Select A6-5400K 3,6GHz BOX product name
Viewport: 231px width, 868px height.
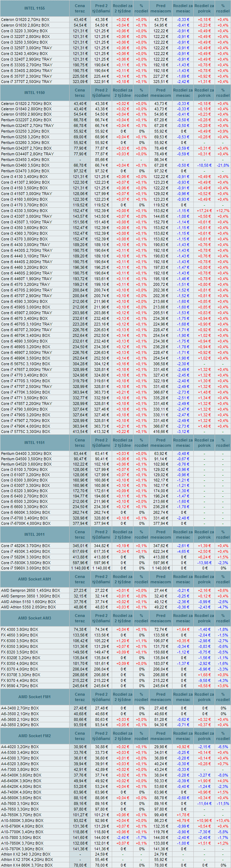pos(21,775)
